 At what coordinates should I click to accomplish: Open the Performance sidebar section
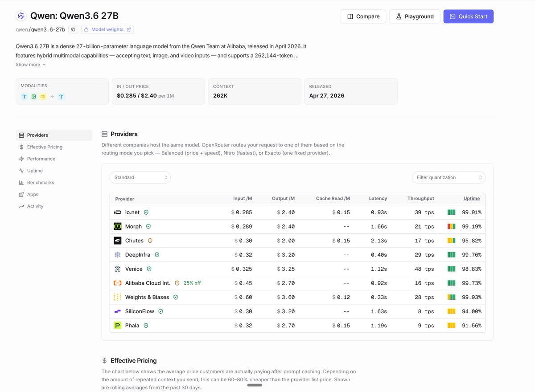[54, 159]
